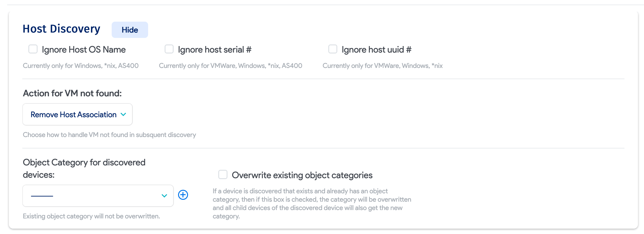Enable the Ignore Host OS Name checkbox

click(x=33, y=49)
